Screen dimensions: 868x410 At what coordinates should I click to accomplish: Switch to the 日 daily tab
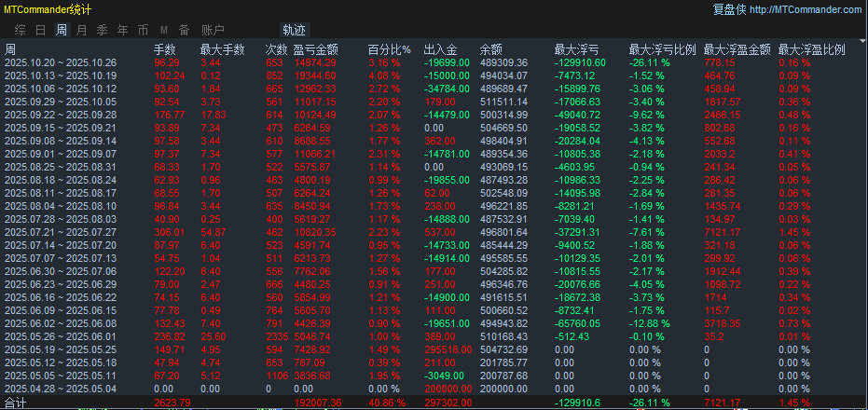(x=40, y=31)
